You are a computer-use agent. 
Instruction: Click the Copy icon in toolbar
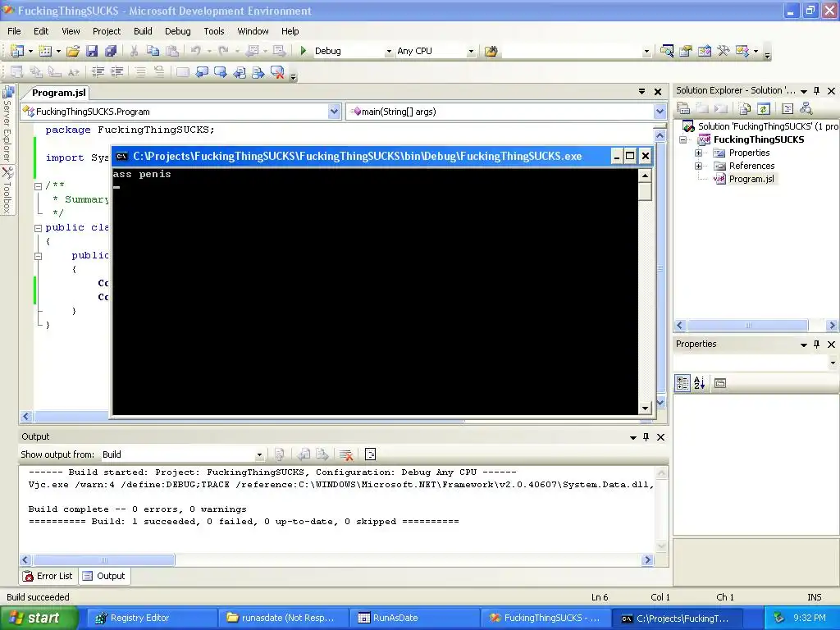[153, 51]
